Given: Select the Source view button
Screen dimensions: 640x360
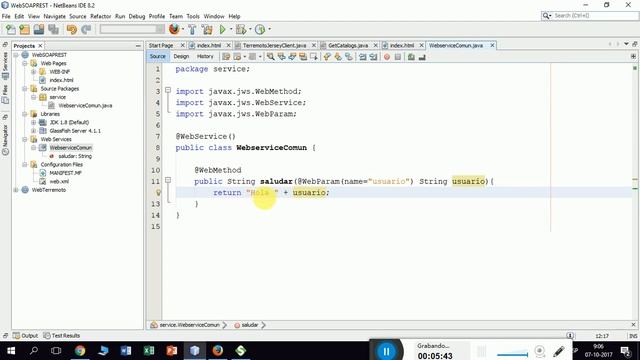Looking at the screenshot, I should click(x=158, y=56).
